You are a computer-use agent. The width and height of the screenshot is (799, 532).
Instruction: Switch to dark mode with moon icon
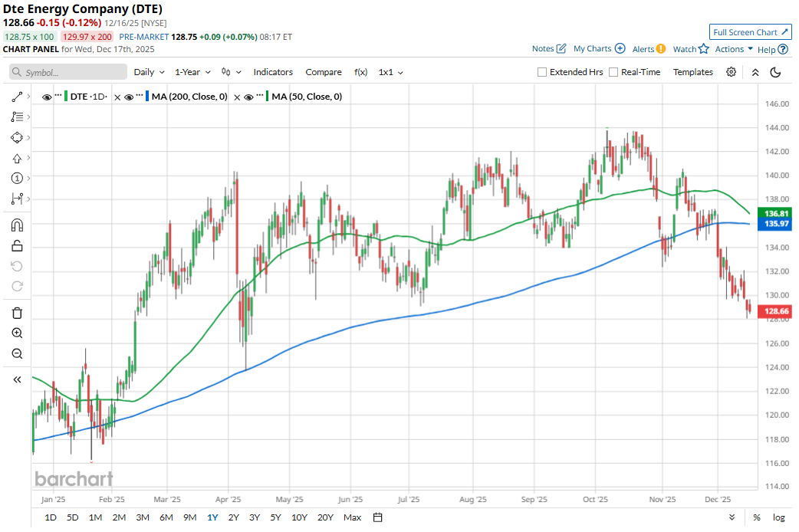point(775,72)
